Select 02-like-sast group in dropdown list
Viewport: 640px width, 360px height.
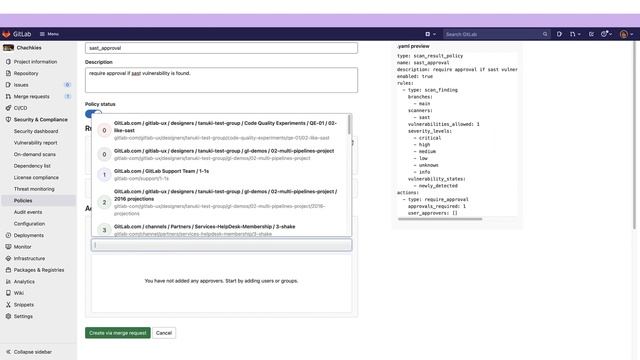(220, 130)
